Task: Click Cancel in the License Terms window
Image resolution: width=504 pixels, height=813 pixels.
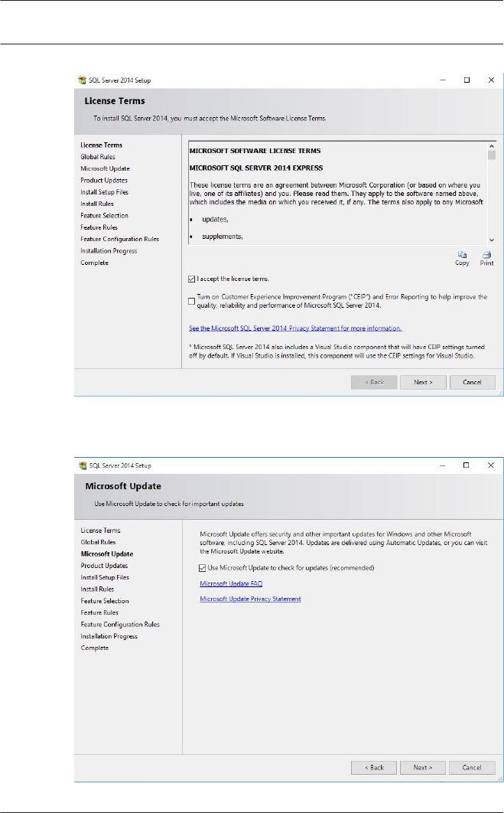Action: pyautogui.click(x=472, y=382)
